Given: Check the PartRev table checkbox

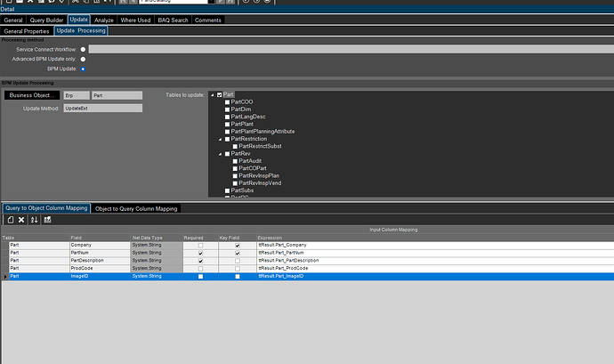Looking at the screenshot, I should pos(227,154).
